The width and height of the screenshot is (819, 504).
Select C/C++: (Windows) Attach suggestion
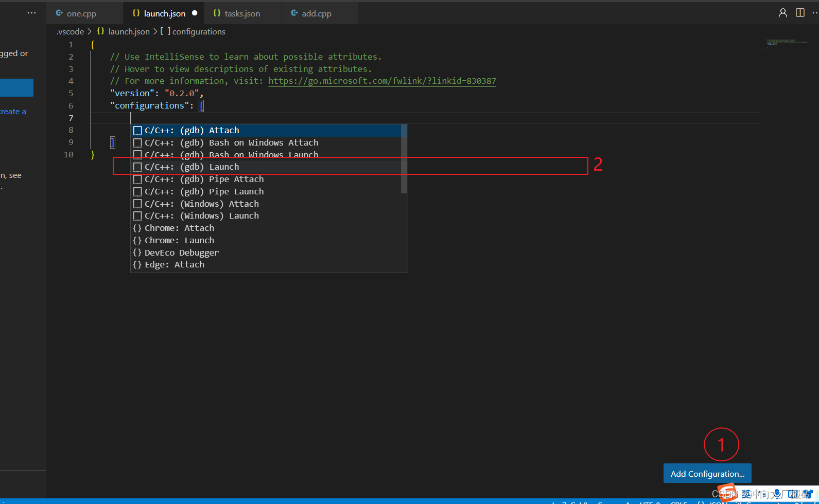267,204
